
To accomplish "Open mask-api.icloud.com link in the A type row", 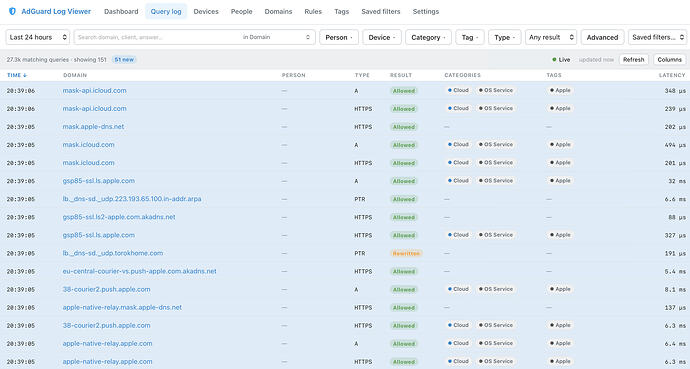I will tap(95, 91).
